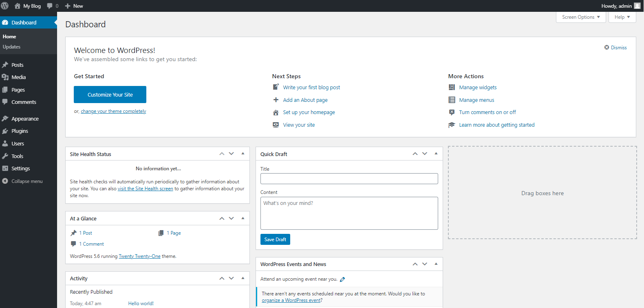
Task: Click the plus icon beside Add an About page
Action: 276,99
